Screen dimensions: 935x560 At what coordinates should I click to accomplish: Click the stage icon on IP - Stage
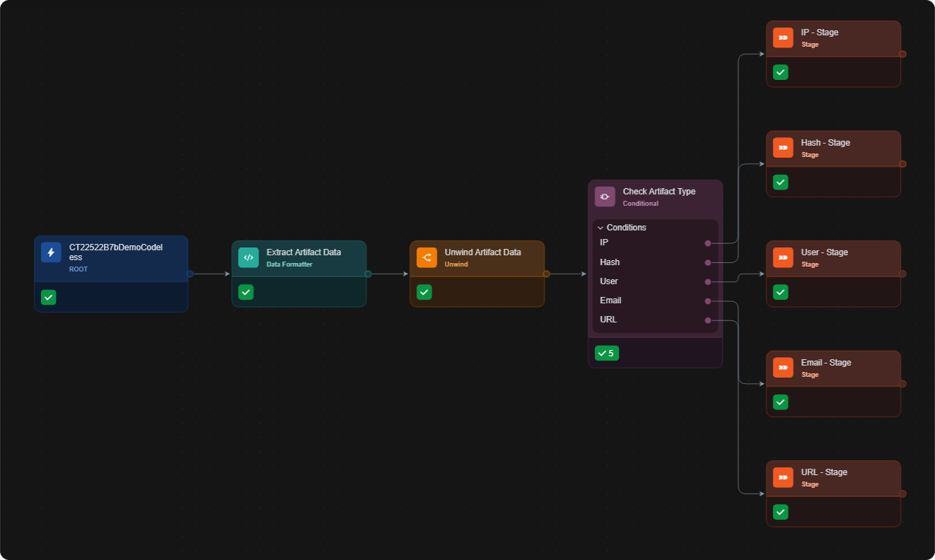click(x=783, y=37)
